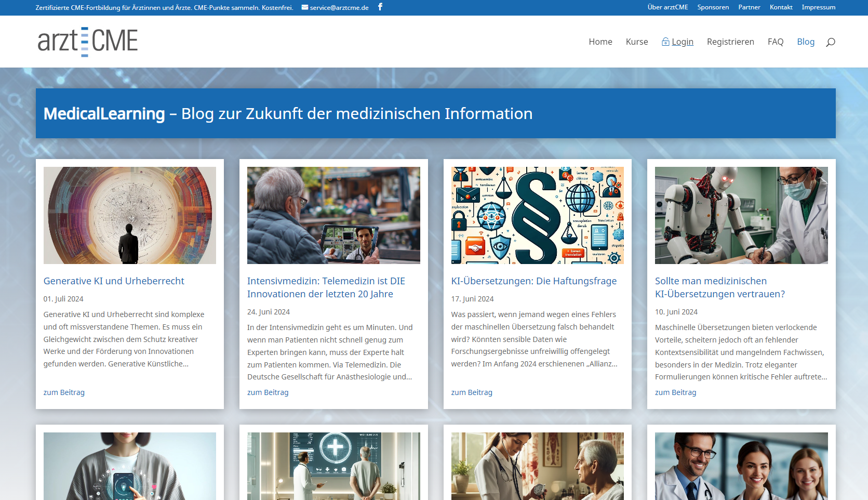Click the search magnifier icon
The height and width of the screenshot is (500, 868).
tap(831, 42)
